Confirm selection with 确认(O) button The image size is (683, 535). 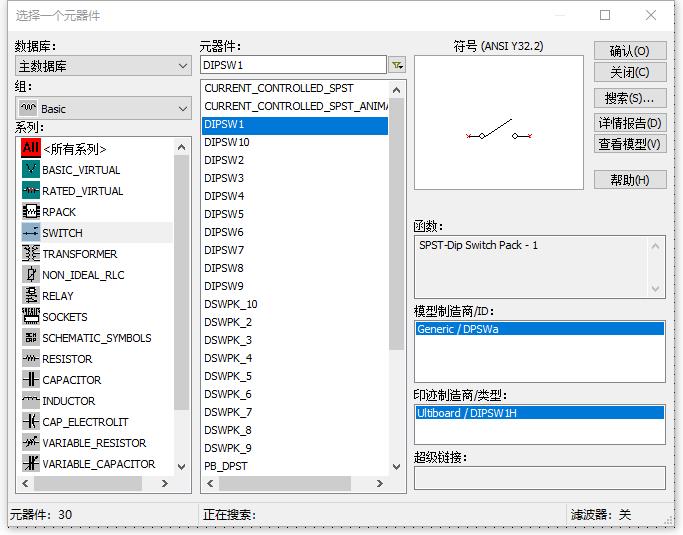[630, 51]
